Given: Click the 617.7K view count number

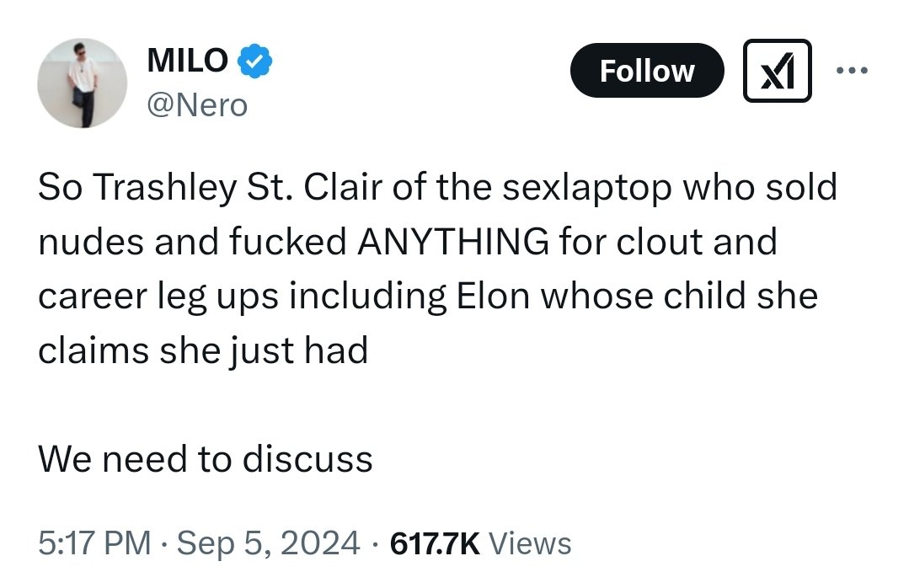Looking at the screenshot, I should (x=436, y=543).
